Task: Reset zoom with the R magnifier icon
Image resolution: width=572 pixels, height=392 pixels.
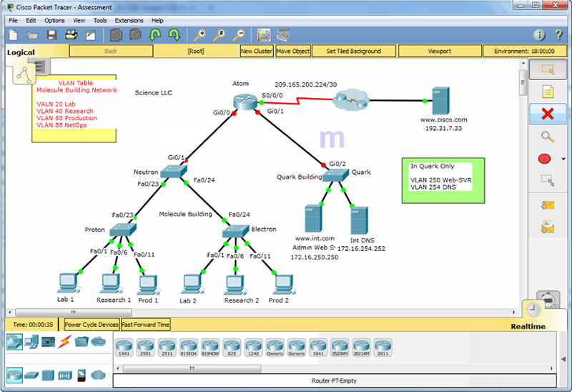Action: [219, 35]
